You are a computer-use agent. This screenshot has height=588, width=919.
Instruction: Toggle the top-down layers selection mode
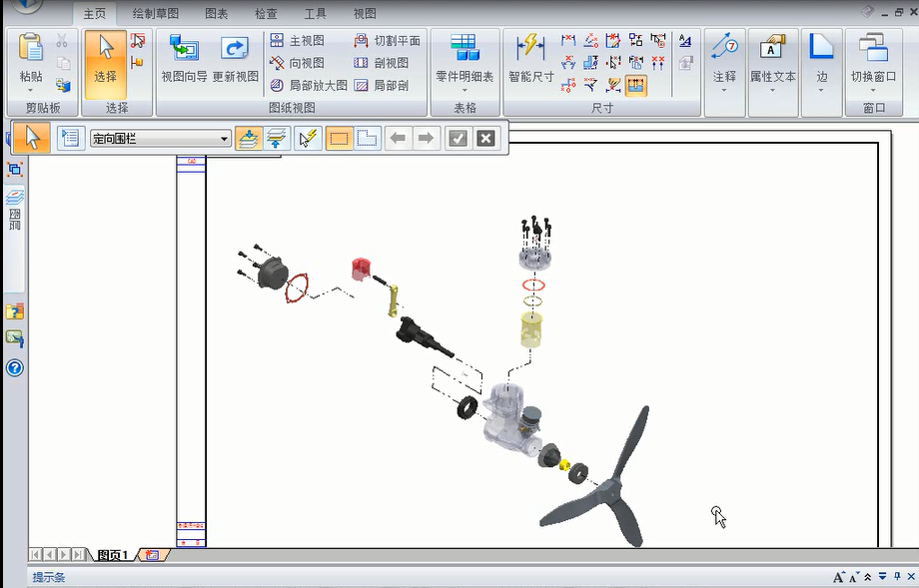pyautogui.click(x=249, y=138)
